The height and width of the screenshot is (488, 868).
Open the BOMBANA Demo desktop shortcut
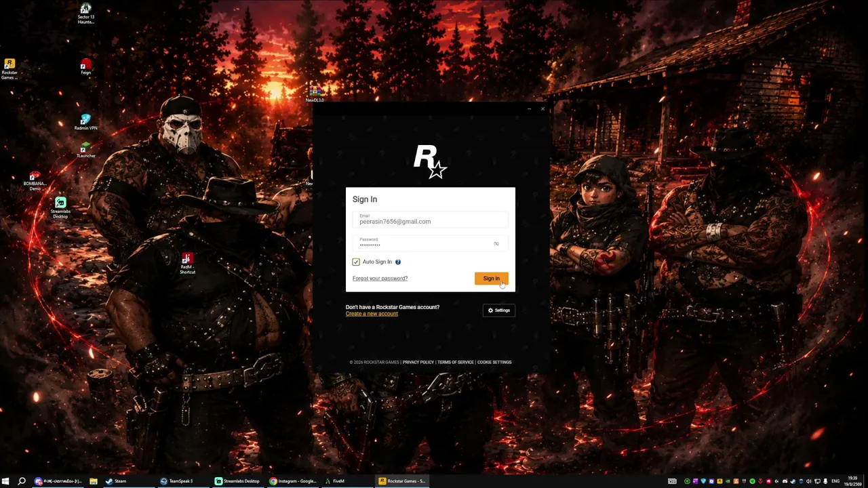tap(35, 182)
